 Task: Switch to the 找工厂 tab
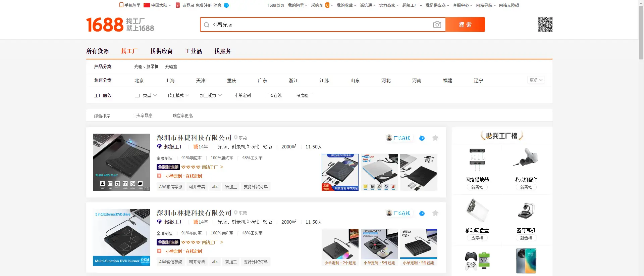coord(129,51)
